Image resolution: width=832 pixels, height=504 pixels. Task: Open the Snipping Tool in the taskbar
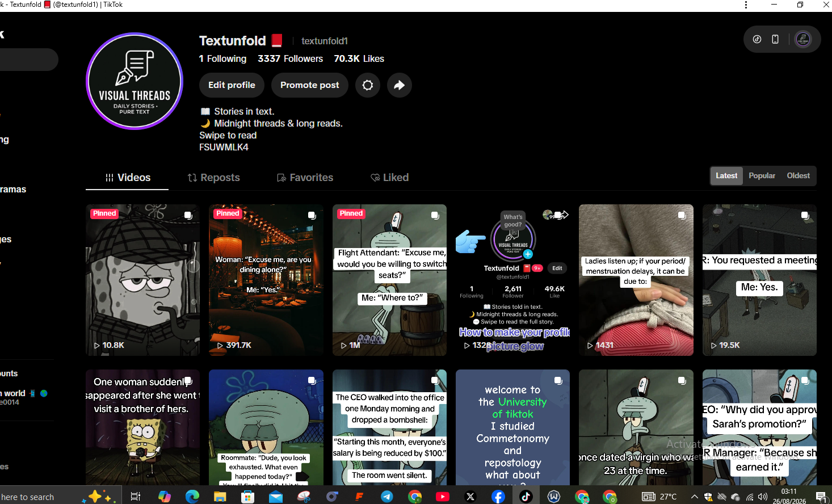[x=304, y=497]
